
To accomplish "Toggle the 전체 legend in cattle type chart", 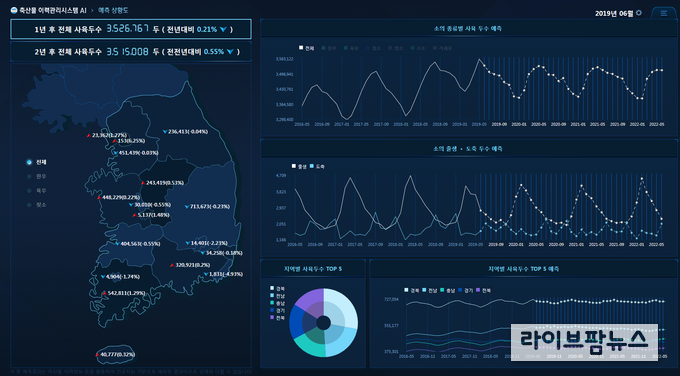I will click(307, 48).
